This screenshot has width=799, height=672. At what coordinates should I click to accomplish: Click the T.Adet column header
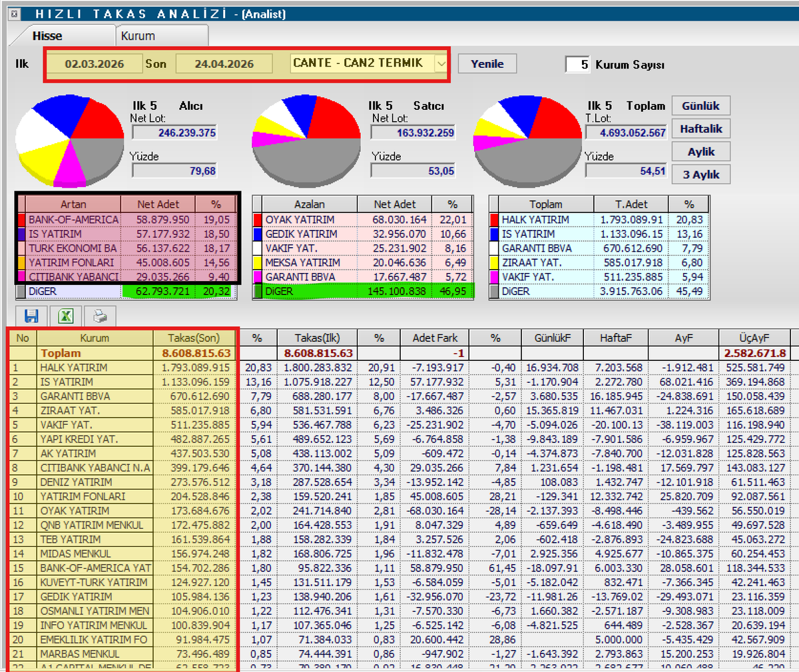pos(631,204)
